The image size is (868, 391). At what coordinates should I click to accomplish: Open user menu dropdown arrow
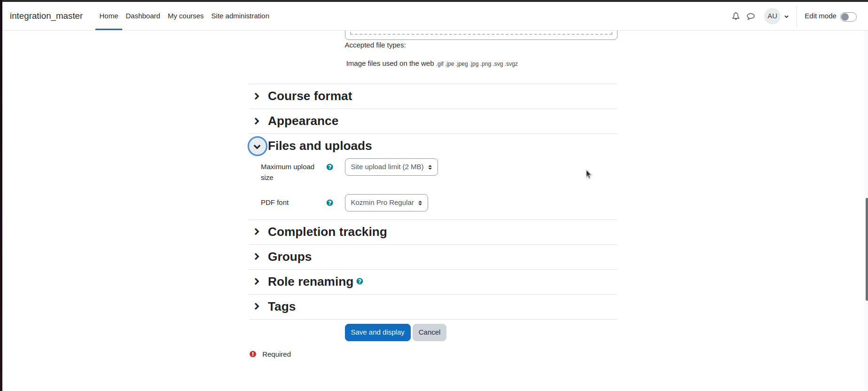point(786,16)
